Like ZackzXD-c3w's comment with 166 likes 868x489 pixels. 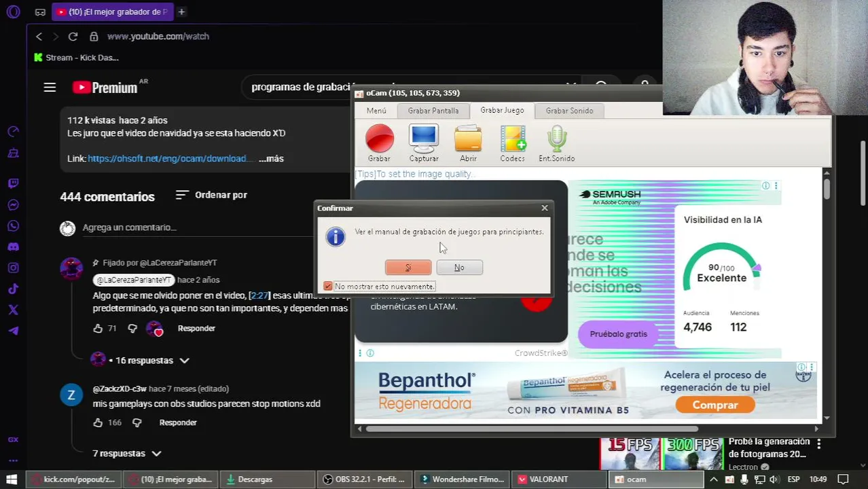[98, 422]
